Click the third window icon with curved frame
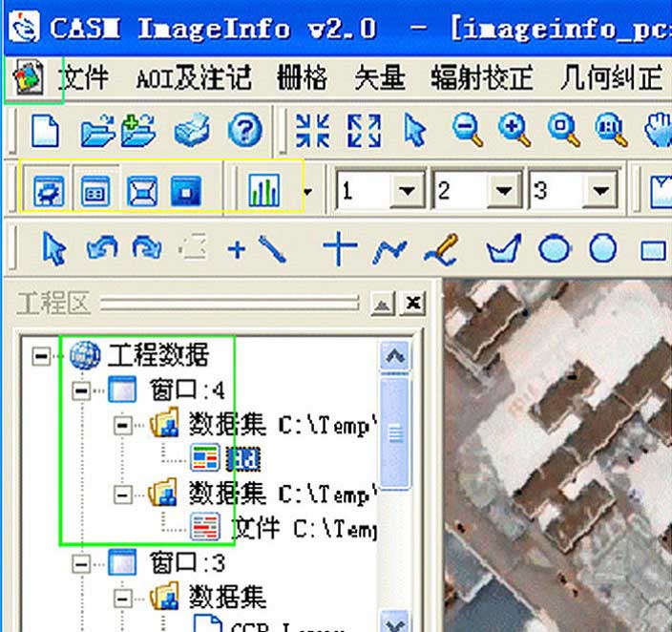 142,191
